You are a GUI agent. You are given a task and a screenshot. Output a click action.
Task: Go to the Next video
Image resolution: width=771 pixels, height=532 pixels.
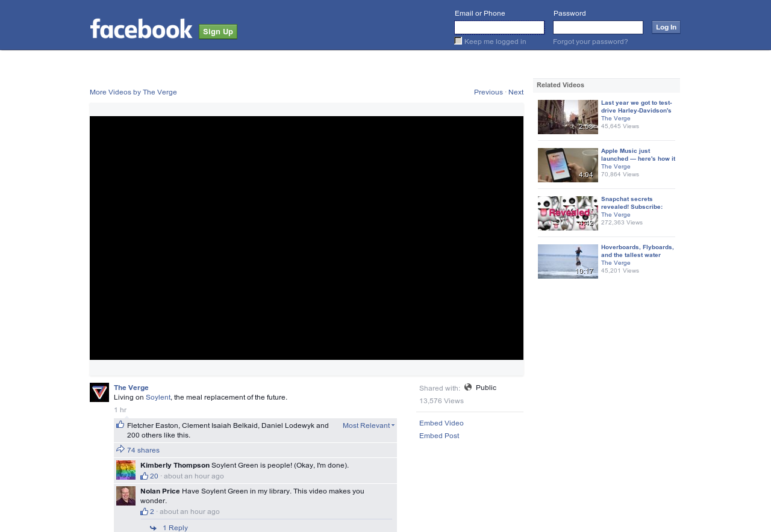click(x=516, y=92)
